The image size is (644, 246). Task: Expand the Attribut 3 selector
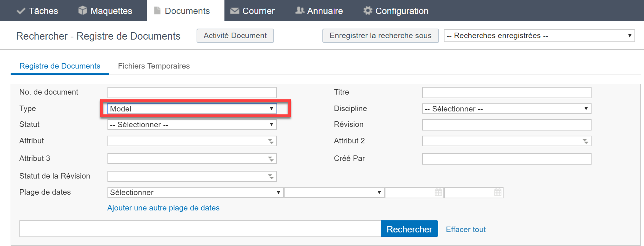coord(271,159)
